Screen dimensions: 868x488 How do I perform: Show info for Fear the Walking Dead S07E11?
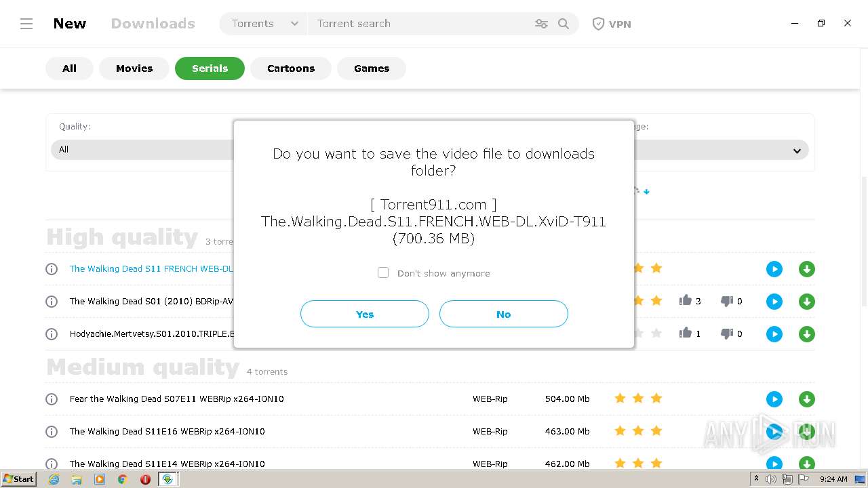pyautogui.click(x=52, y=399)
